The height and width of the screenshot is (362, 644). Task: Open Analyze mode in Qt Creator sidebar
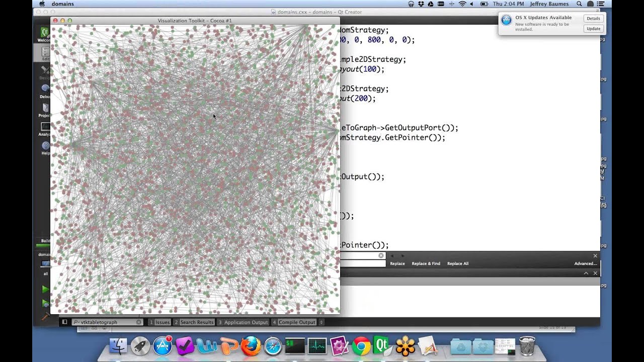[45, 129]
